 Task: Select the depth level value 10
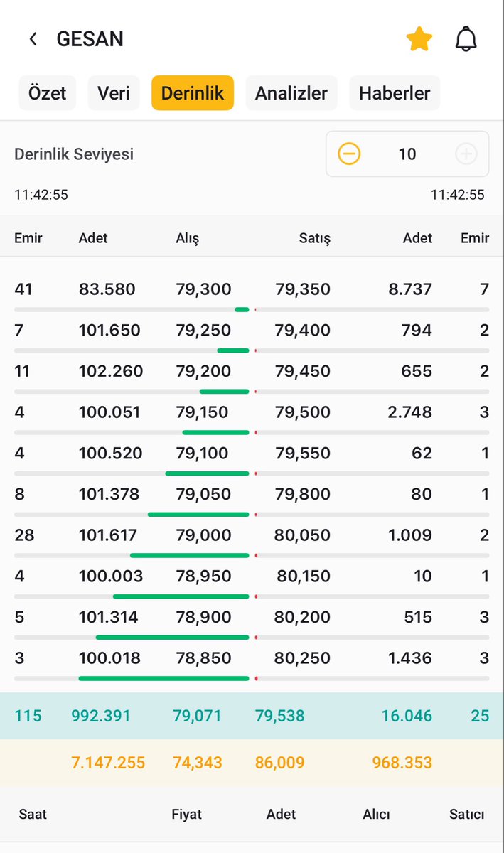click(x=407, y=154)
